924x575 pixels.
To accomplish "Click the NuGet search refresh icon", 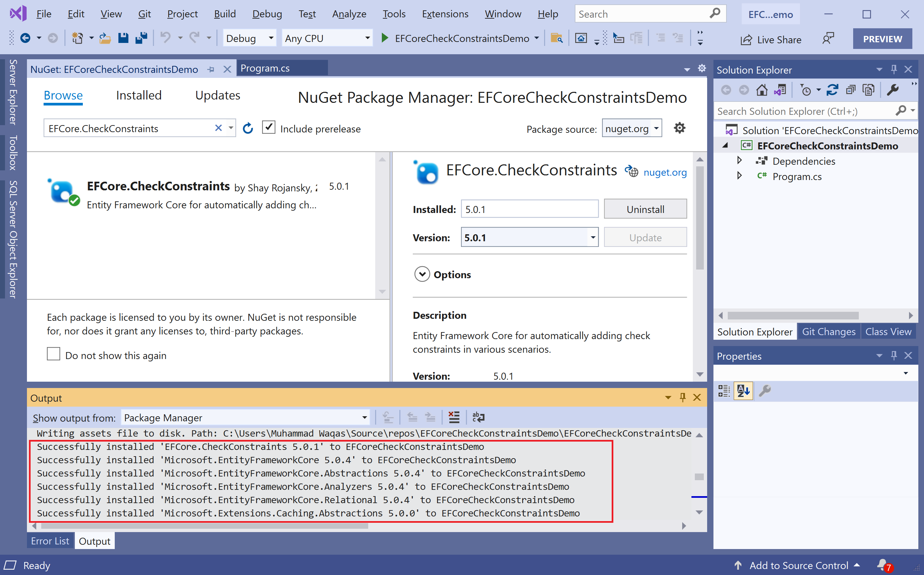I will pyautogui.click(x=248, y=128).
